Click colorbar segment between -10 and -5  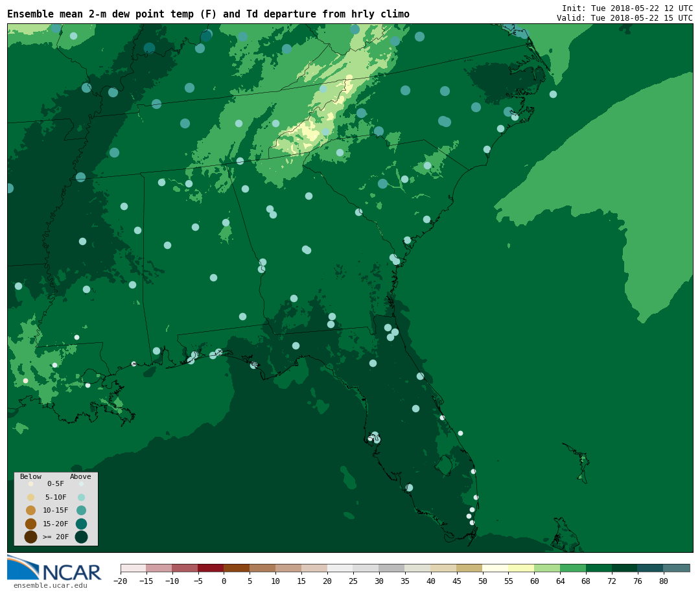(x=185, y=568)
